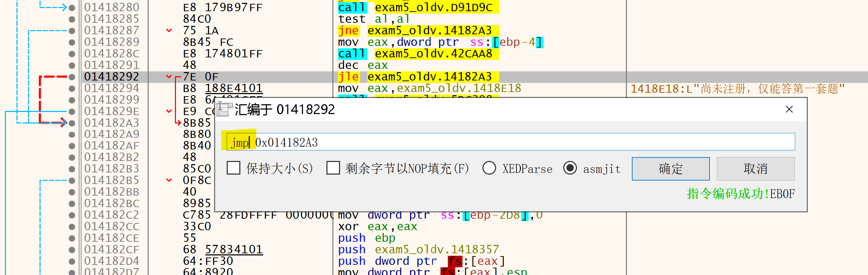
Task: Toggle breakpoint dot at address 014182CF
Action: [72, 250]
